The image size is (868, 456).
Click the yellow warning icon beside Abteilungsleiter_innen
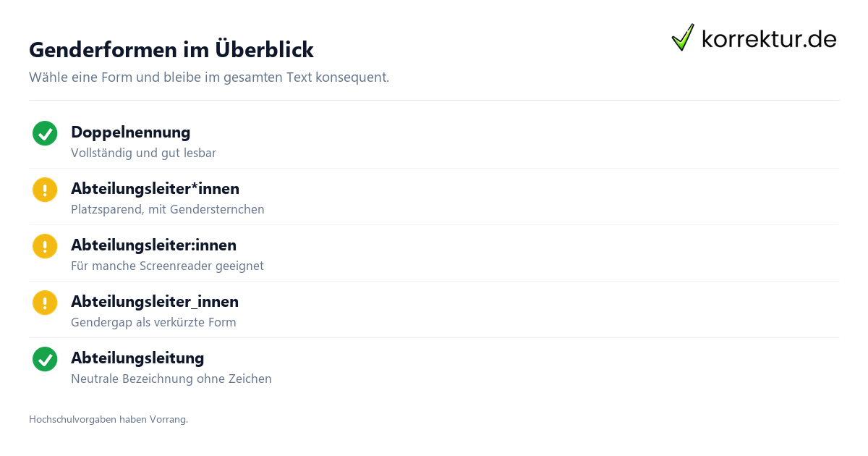45,303
